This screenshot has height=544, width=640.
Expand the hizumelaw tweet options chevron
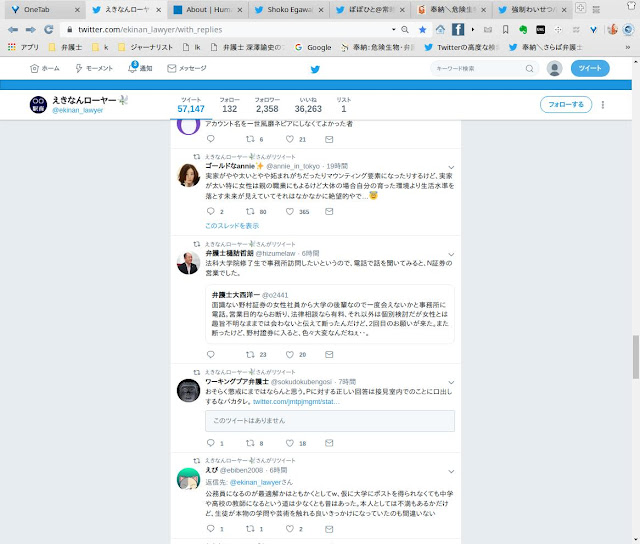tap(451, 255)
